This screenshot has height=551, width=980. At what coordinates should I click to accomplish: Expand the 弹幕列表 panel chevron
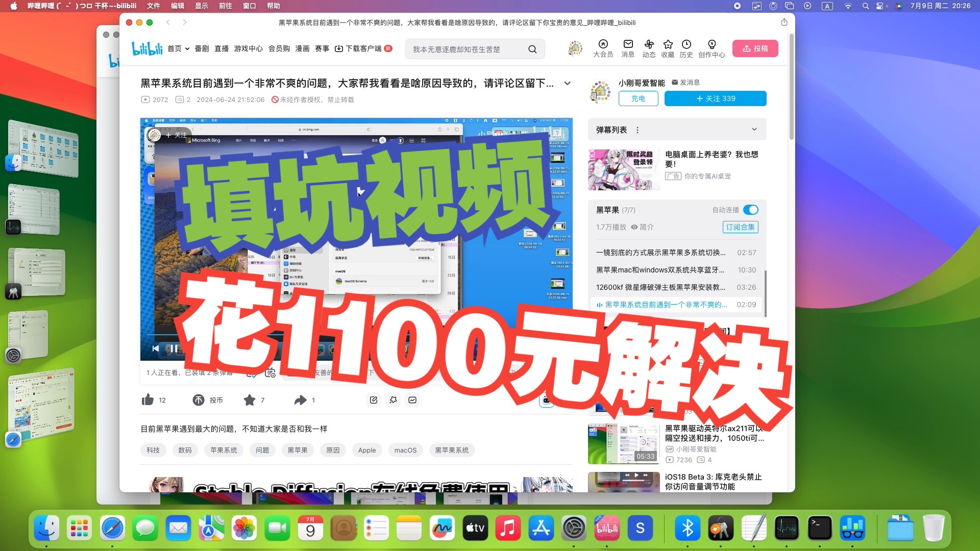coord(754,130)
